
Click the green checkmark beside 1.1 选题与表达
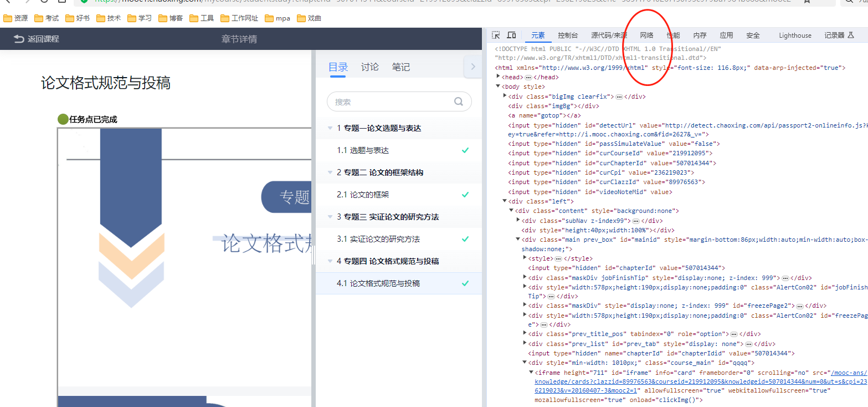(465, 150)
